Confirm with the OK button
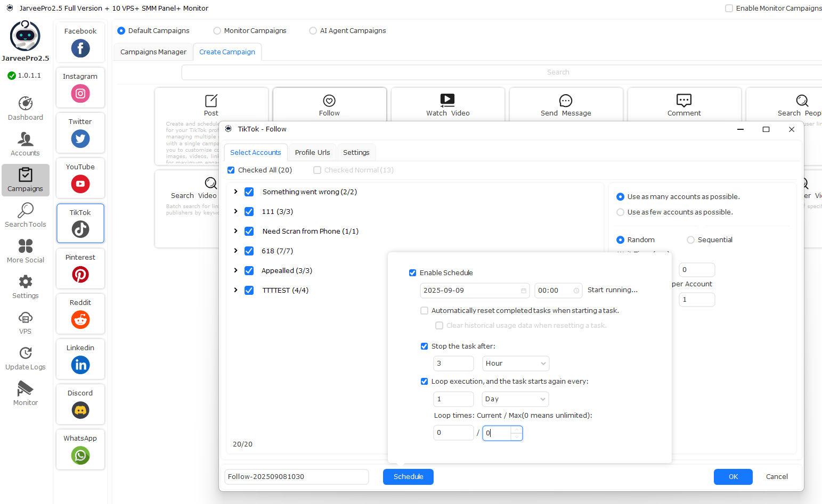822x504 pixels. pos(733,477)
